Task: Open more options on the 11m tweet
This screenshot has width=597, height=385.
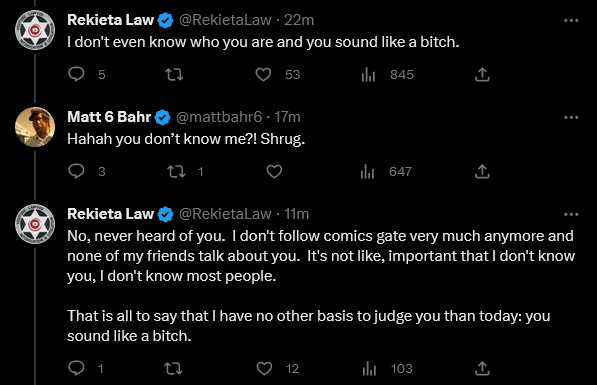Action: pyautogui.click(x=571, y=214)
